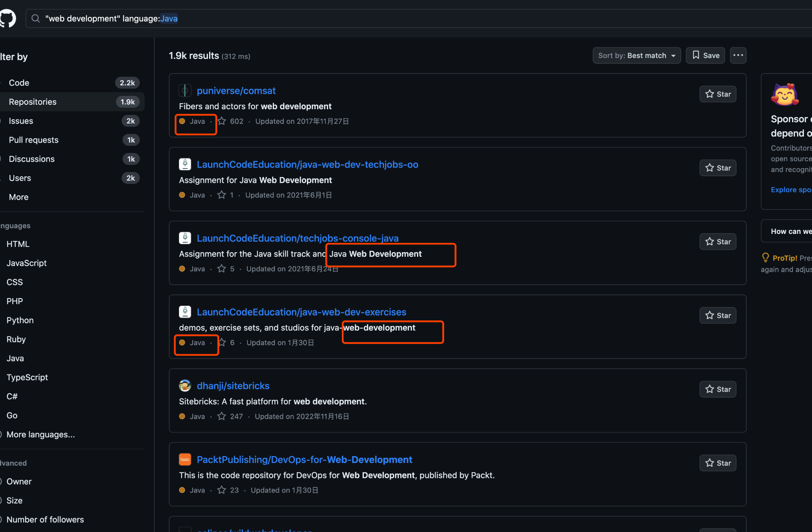Expand the Size advanced filter
Image resolution: width=812 pixels, height=532 pixels.
coord(15,501)
